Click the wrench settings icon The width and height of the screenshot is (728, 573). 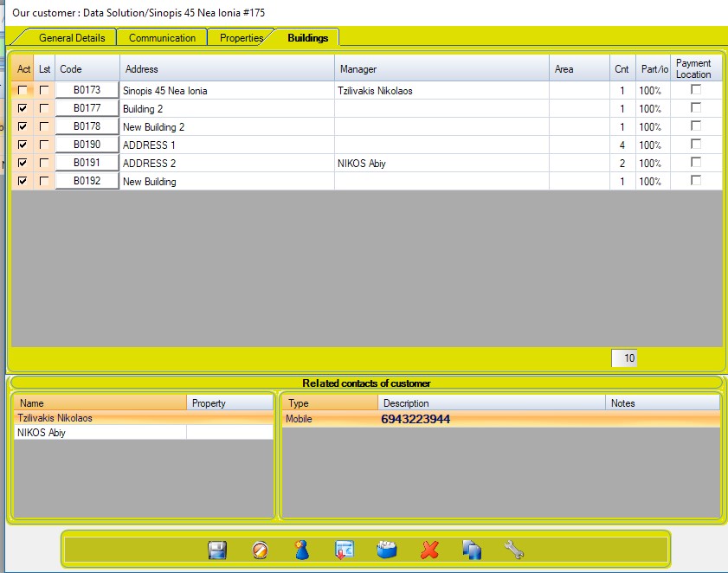pos(513,550)
